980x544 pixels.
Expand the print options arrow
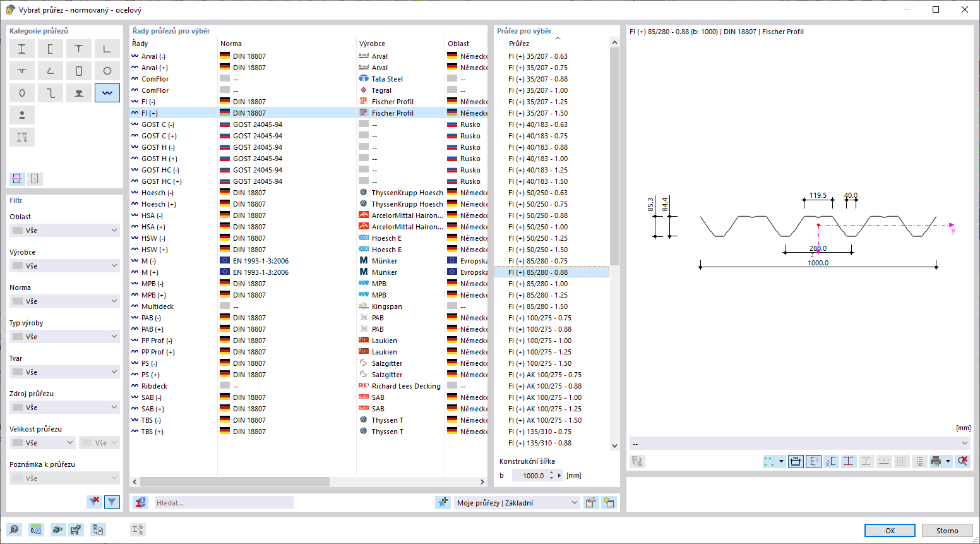[948, 461]
